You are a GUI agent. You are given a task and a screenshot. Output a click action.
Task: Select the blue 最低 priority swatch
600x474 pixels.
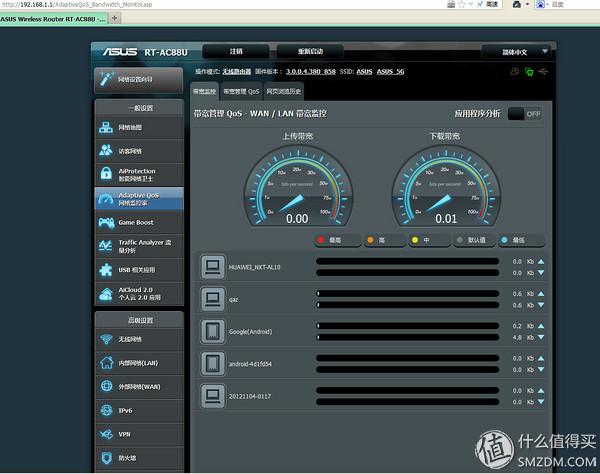coord(511,240)
